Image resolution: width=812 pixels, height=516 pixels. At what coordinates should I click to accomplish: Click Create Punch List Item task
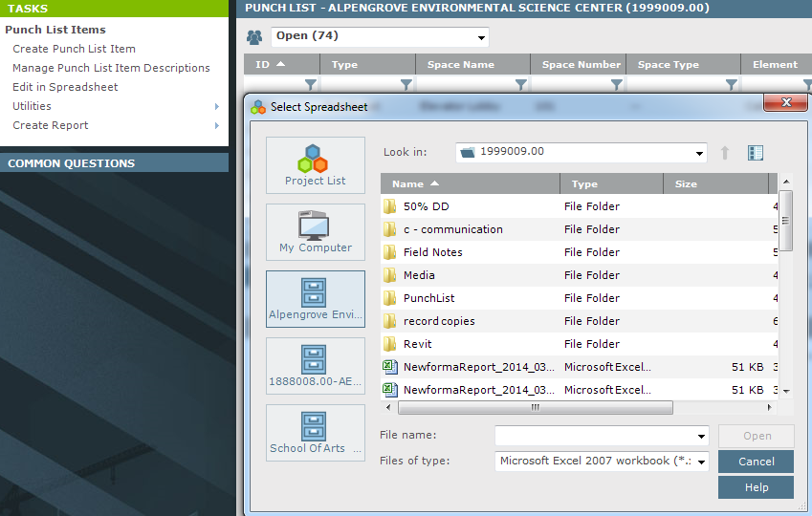[x=74, y=49]
